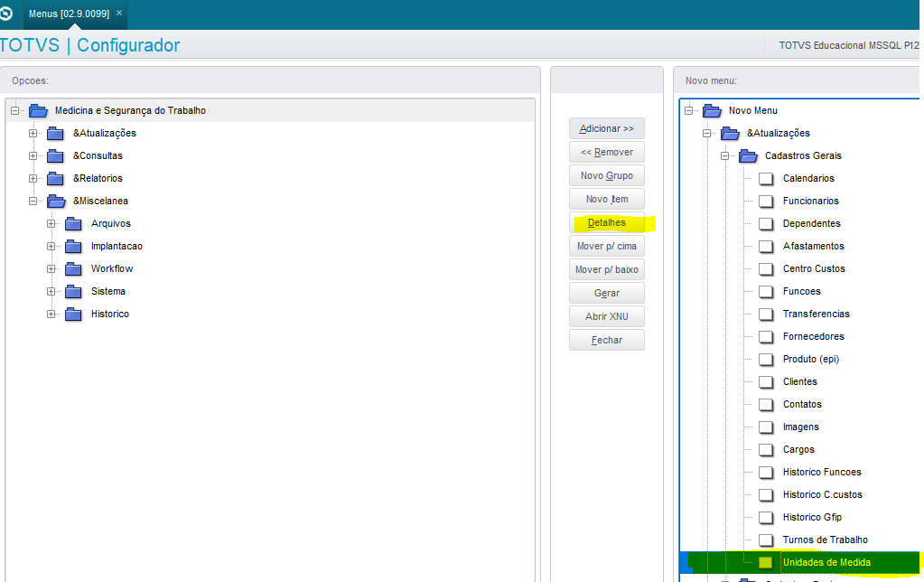The height and width of the screenshot is (582, 924).
Task: Collapse the Novo Menu root node
Action: coord(689,110)
